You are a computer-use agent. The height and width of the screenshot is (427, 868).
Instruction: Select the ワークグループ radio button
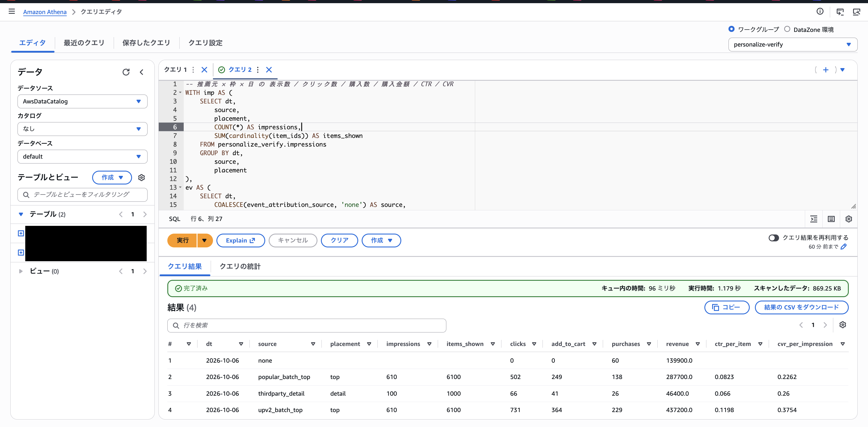coord(732,29)
